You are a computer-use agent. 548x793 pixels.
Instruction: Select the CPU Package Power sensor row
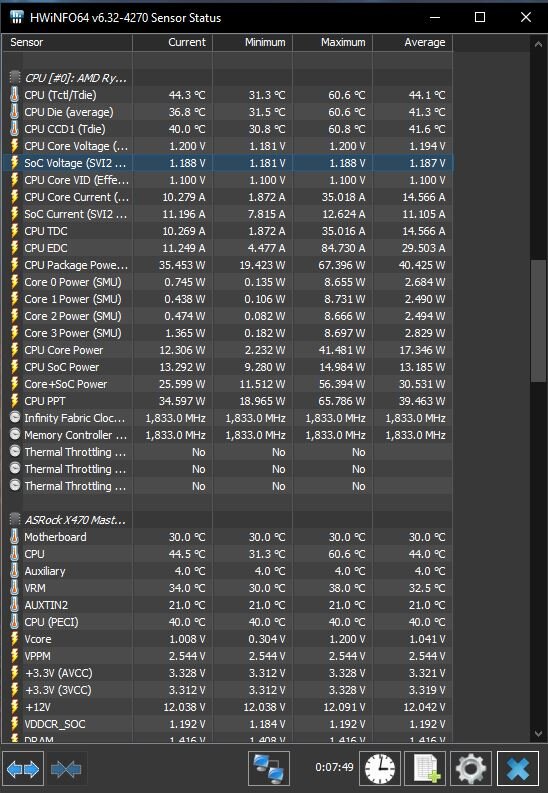point(227,265)
